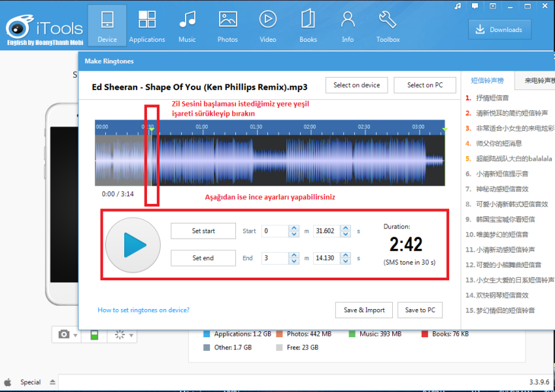Expand the refresh spinner dropdown arrow

(132, 335)
